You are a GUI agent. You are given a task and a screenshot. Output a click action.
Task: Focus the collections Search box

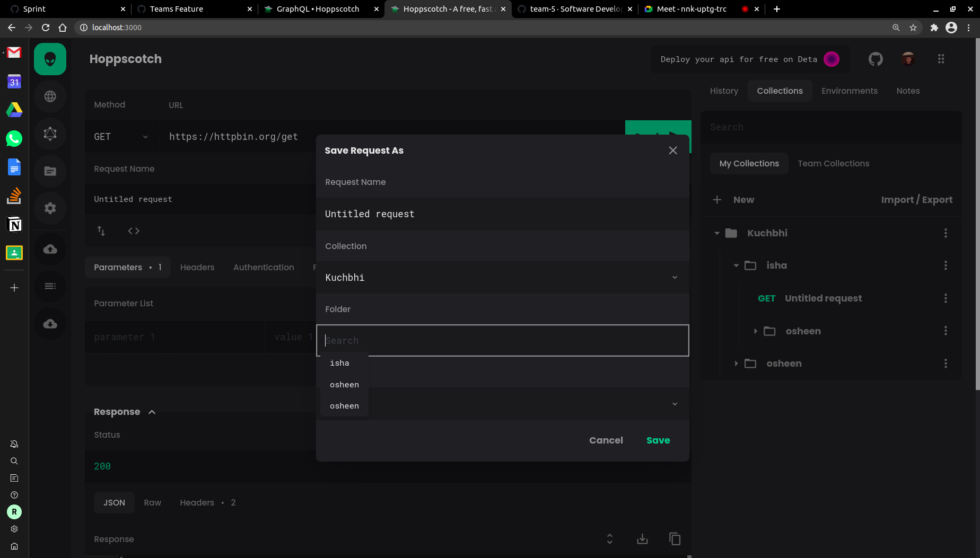(830, 127)
